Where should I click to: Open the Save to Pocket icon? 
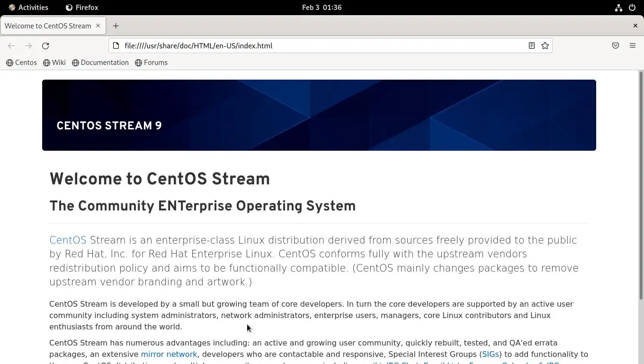[616, 46]
